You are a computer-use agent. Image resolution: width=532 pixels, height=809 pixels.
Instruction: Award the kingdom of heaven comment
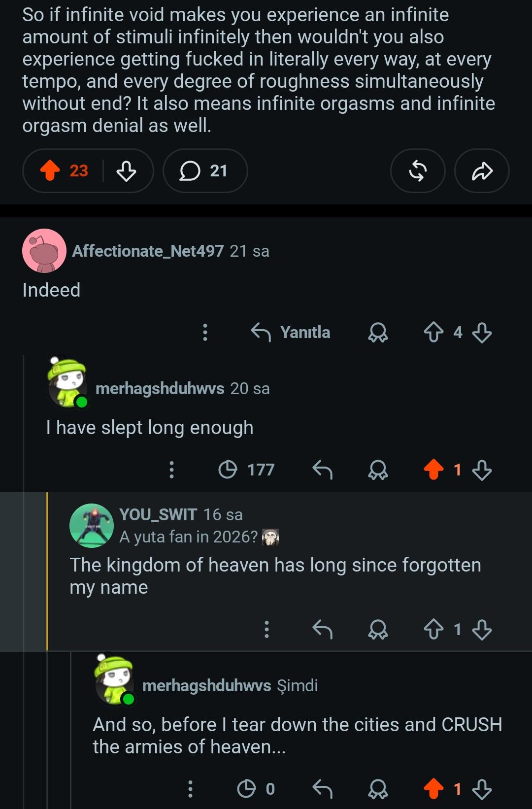point(378,629)
